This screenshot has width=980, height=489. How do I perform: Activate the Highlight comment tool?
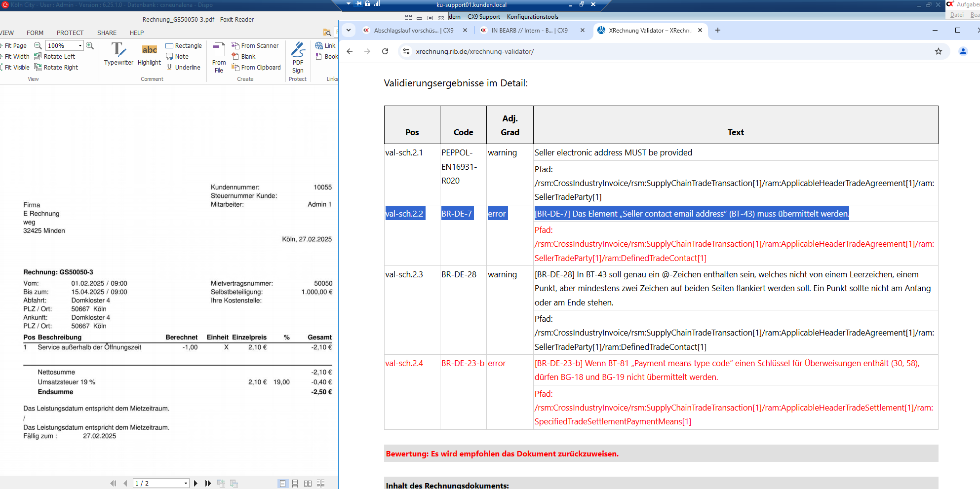point(149,54)
